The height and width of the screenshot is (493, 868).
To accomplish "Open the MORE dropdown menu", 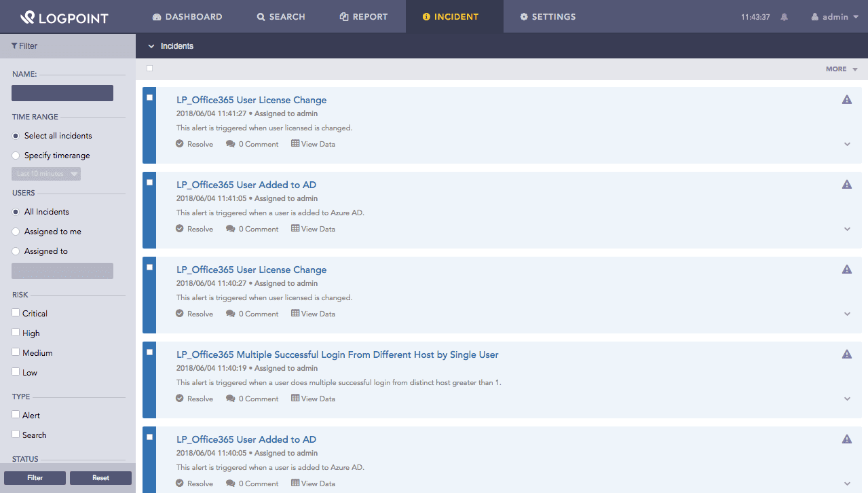I will pos(842,69).
